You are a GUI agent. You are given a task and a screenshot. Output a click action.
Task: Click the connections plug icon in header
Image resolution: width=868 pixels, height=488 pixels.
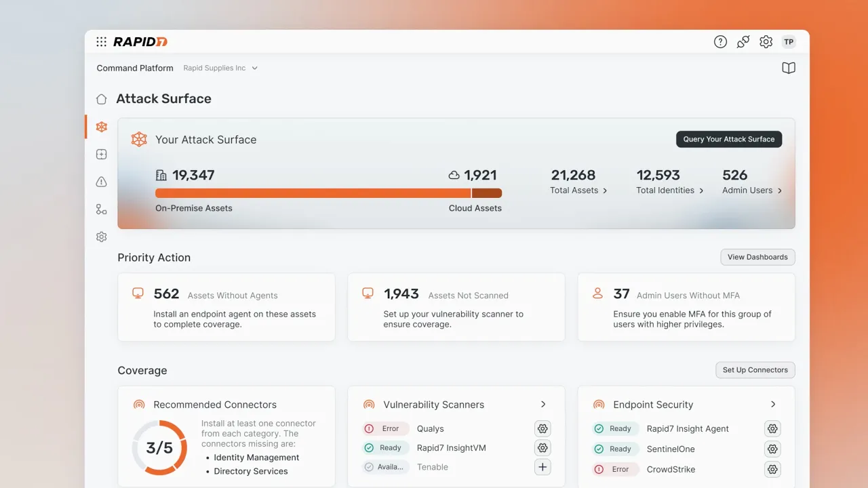[743, 42]
